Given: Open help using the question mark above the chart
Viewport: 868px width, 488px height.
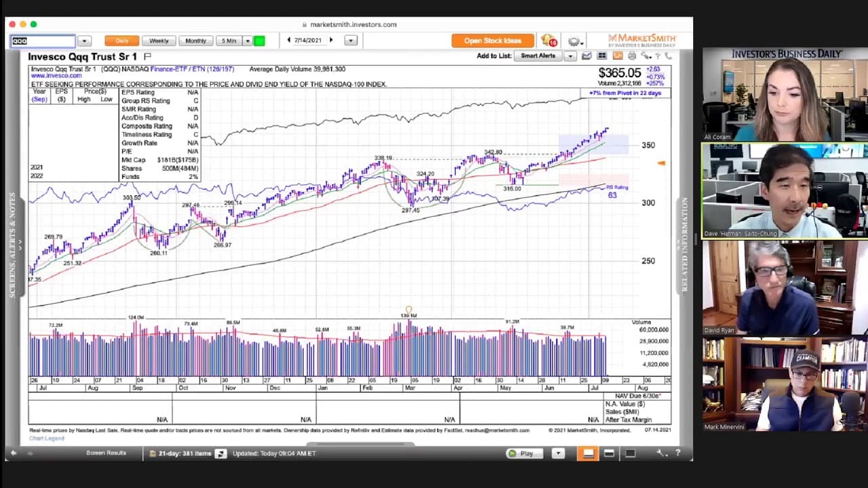Looking at the screenshot, I should (x=658, y=56).
